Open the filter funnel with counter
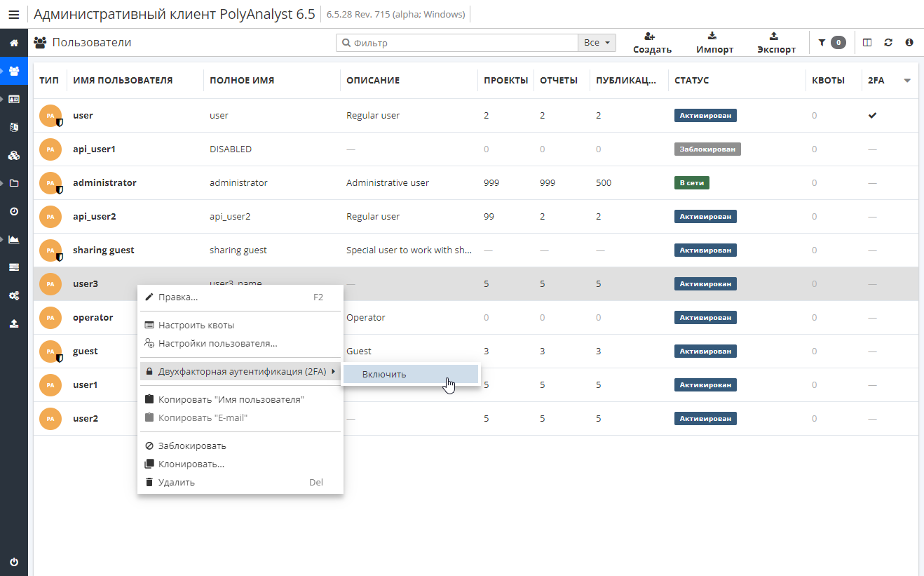The width and height of the screenshot is (924, 576). (831, 43)
